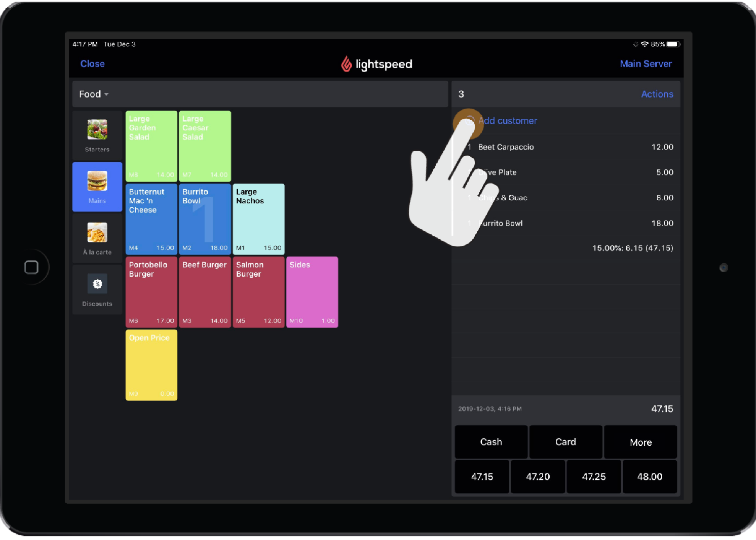Switch to the Starters tab
This screenshot has width=756, height=540.
coord(97,135)
